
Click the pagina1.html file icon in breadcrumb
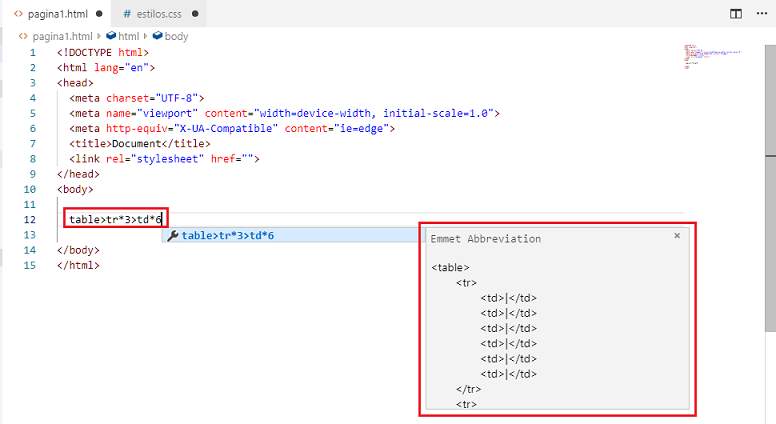[23, 36]
